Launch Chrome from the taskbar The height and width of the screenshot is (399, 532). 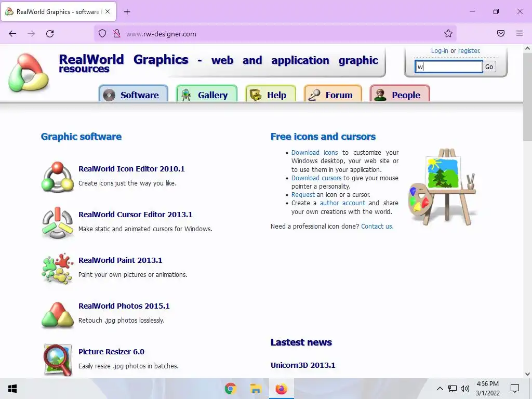click(x=230, y=389)
